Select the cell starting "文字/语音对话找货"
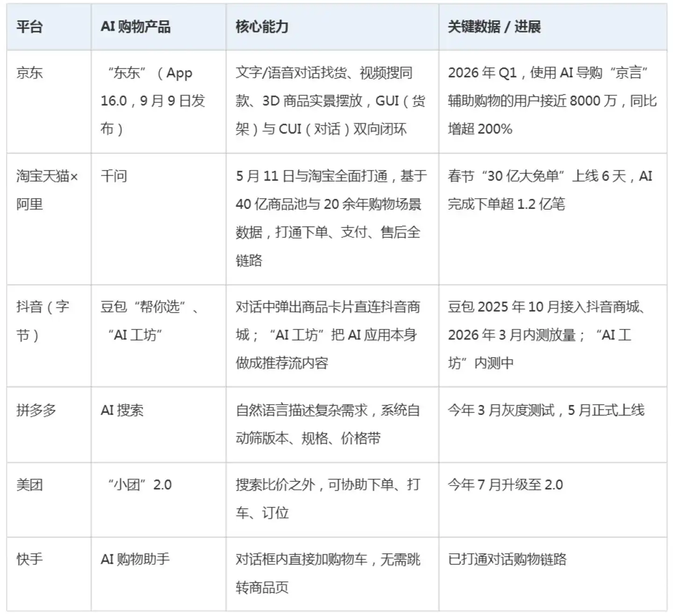This screenshot has height=616, width=673. click(x=332, y=102)
